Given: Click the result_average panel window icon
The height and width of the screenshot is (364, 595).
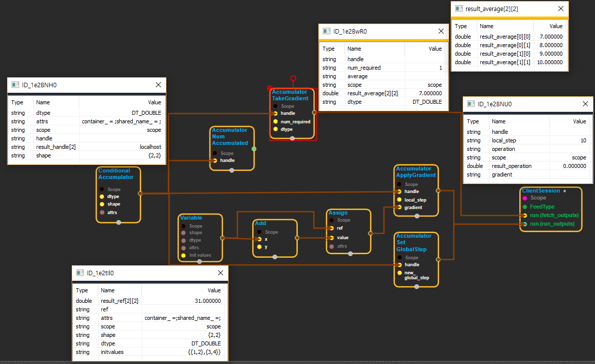Looking at the screenshot, I should (x=459, y=9).
